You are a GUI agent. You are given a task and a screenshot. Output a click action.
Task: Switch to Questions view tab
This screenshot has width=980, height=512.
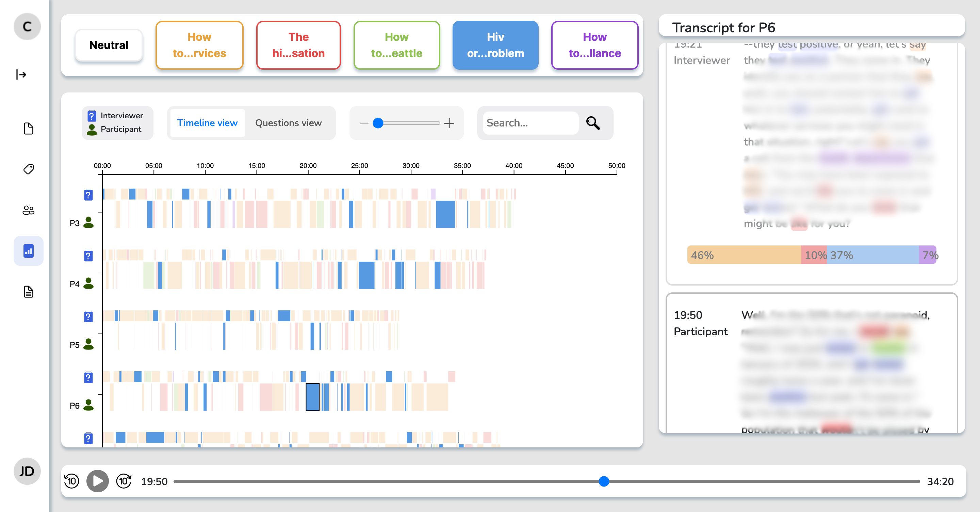pyautogui.click(x=288, y=123)
